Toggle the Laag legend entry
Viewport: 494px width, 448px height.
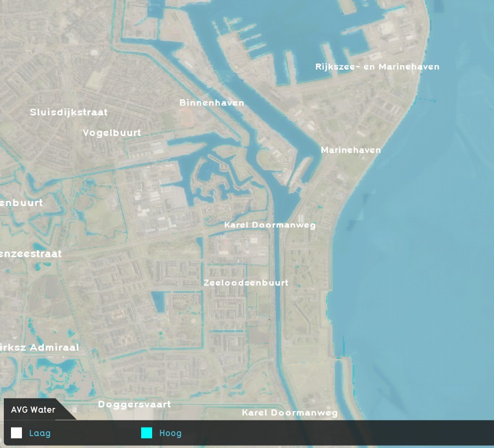coord(40,433)
